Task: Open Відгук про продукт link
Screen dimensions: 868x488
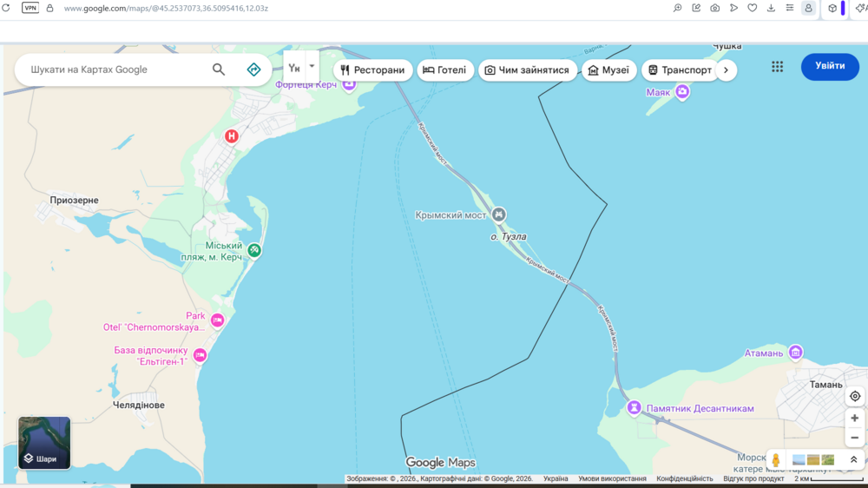Action: pos(753,478)
